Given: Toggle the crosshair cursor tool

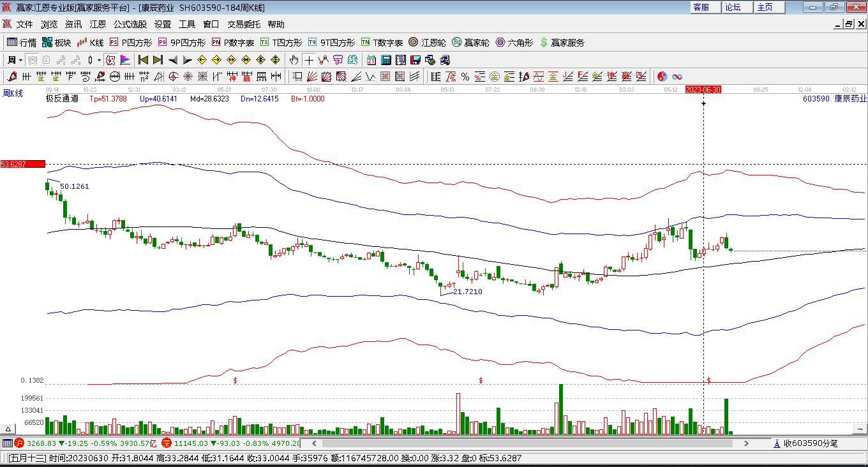Looking at the screenshot, I should (x=309, y=60).
